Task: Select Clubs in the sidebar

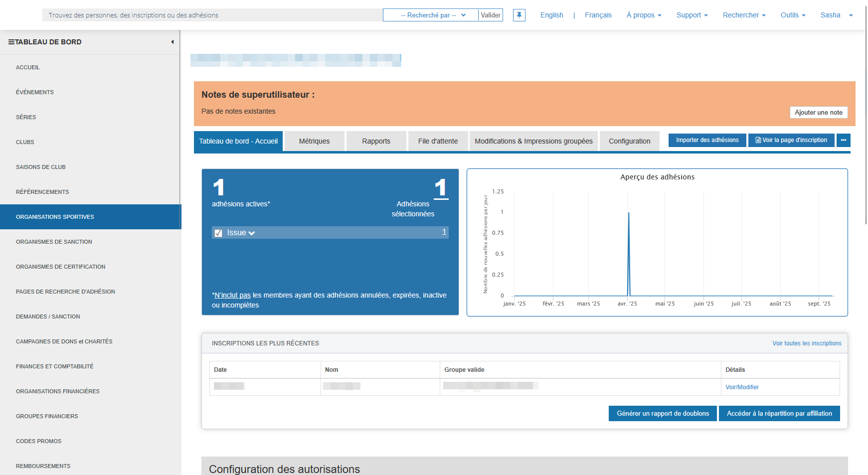Action: click(x=25, y=142)
